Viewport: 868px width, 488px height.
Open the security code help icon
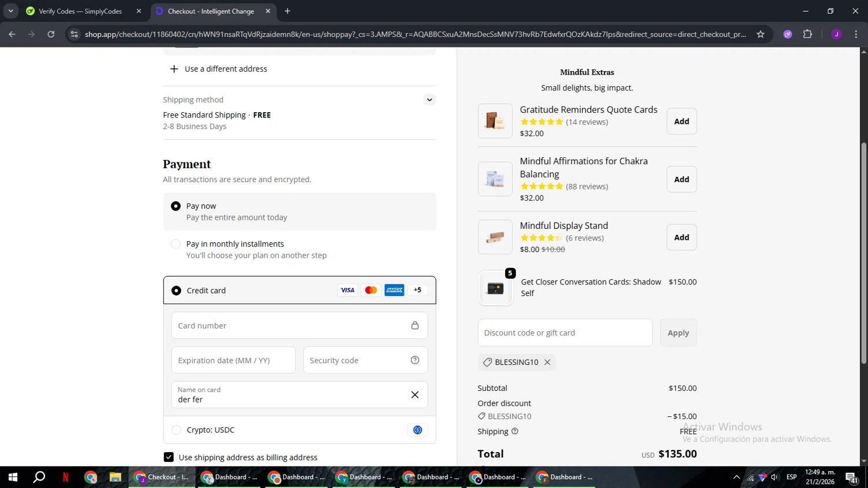point(415,360)
